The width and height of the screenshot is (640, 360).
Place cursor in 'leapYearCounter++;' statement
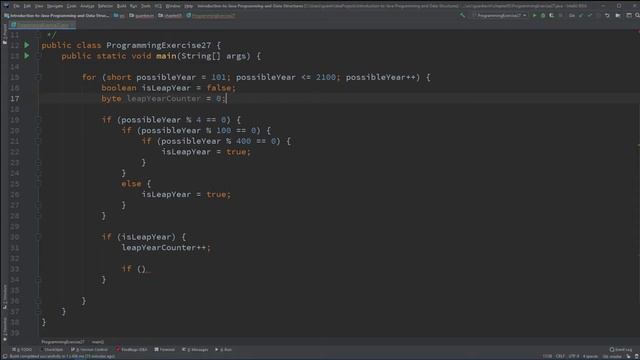click(x=166, y=247)
